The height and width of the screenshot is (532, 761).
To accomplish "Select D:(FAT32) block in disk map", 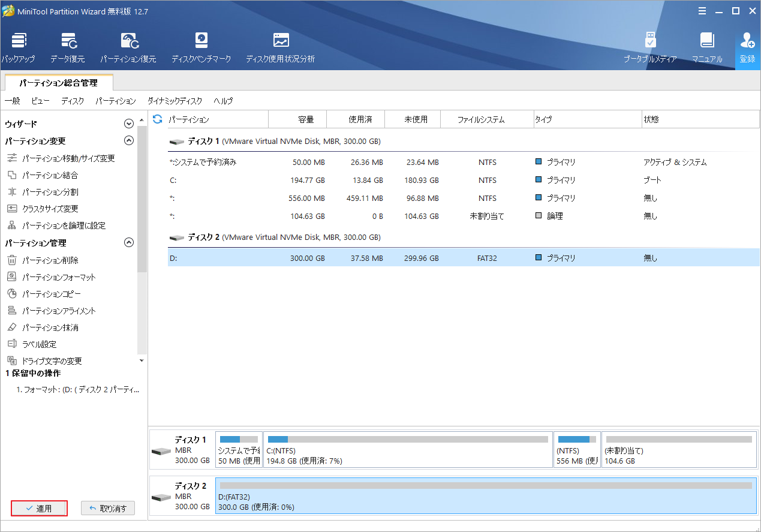I will point(486,495).
